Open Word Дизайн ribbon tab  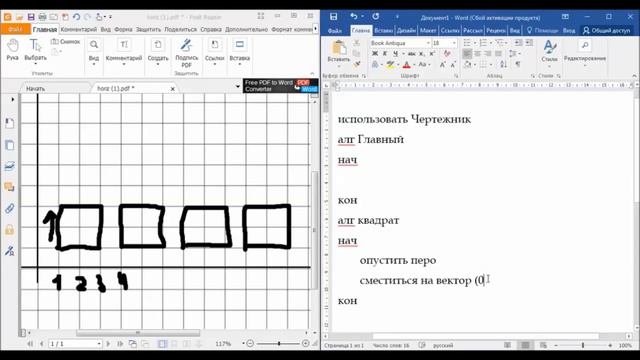click(406, 31)
